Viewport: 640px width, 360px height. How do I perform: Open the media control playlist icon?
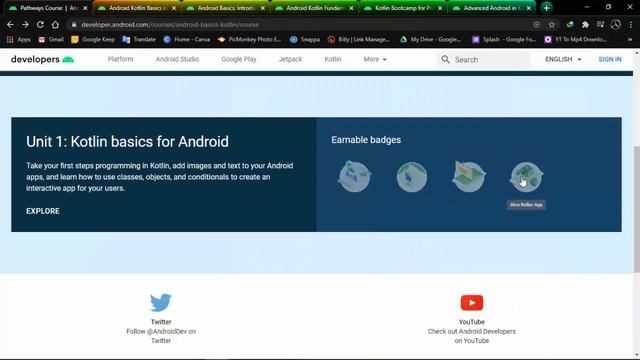point(600,24)
